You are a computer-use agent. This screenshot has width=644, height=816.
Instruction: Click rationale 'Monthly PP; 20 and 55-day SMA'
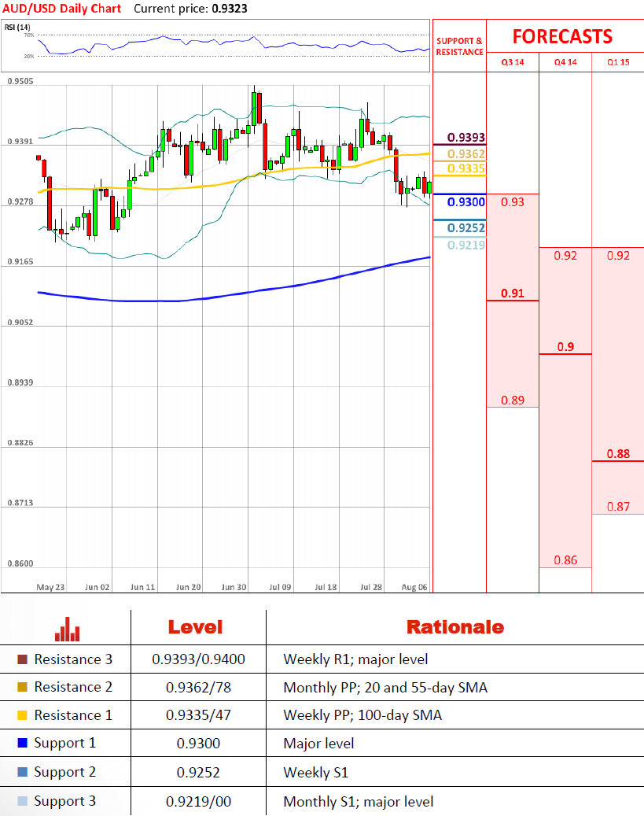(x=385, y=688)
